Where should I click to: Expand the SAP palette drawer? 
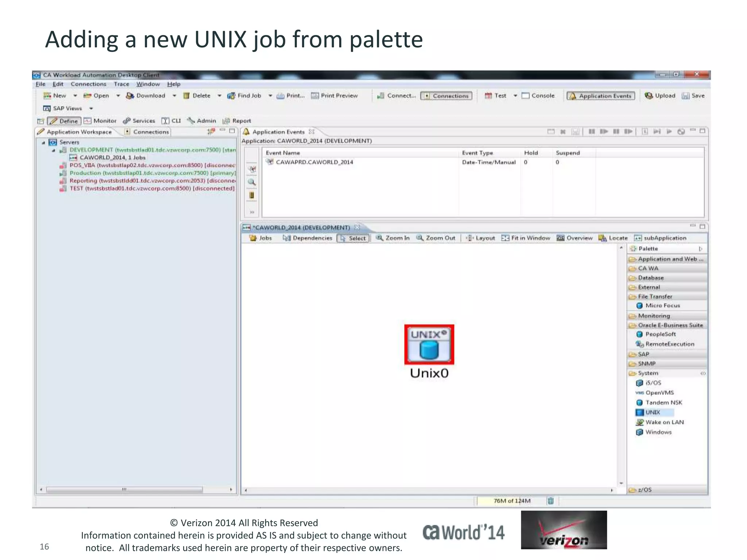667,354
